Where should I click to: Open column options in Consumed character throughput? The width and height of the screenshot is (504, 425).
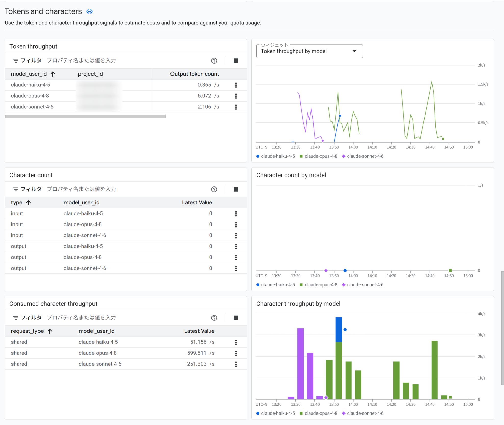click(x=236, y=318)
